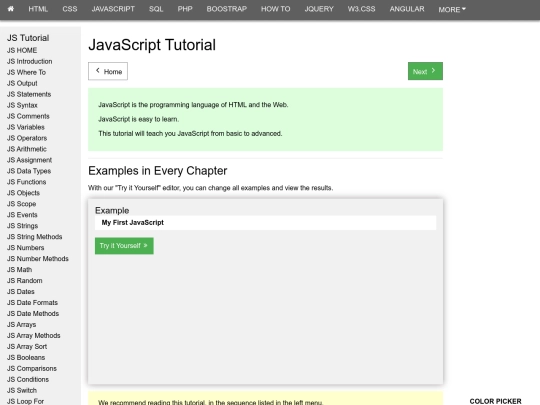Open JS Scope chapter
Image resolution: width=540 pixels, height=405 pixels.
(x=21, y=204)
